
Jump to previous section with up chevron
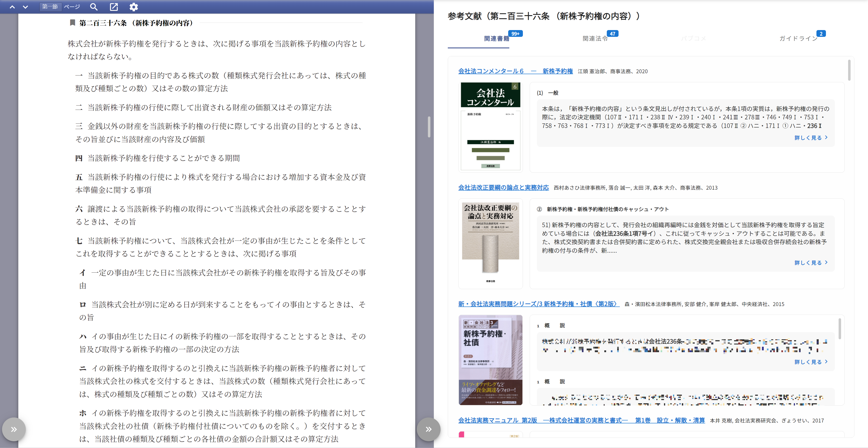tap(12, 7)
